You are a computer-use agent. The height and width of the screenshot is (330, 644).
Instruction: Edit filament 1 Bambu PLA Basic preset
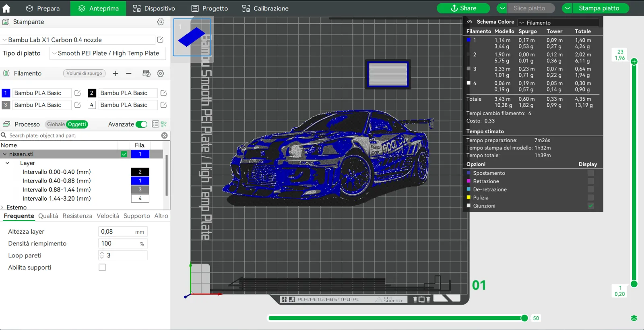pos(78,93)
